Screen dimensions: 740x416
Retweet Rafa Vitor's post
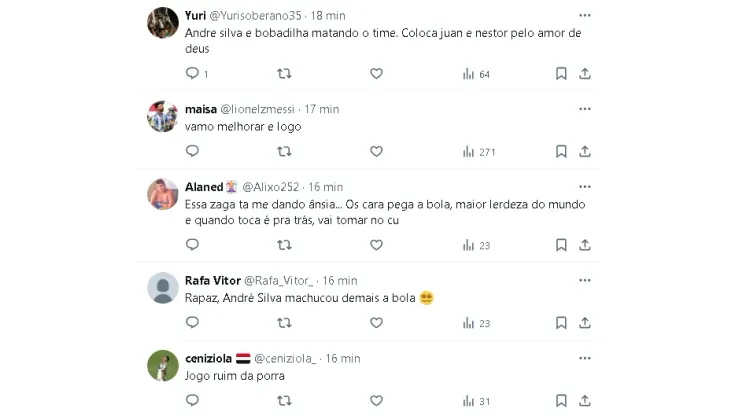[x=284, y=323]
